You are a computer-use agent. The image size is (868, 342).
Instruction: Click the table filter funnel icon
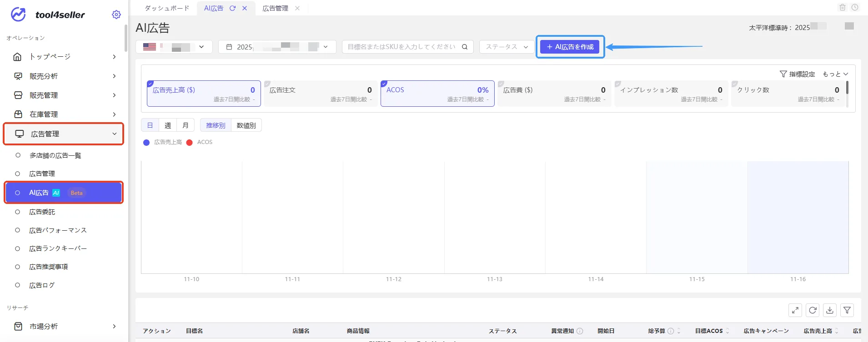[x=847, y=310]
